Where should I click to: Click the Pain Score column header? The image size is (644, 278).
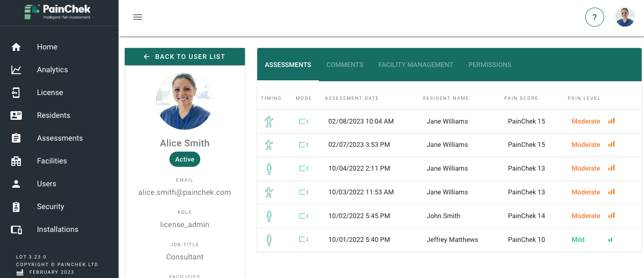pos(521,98)
